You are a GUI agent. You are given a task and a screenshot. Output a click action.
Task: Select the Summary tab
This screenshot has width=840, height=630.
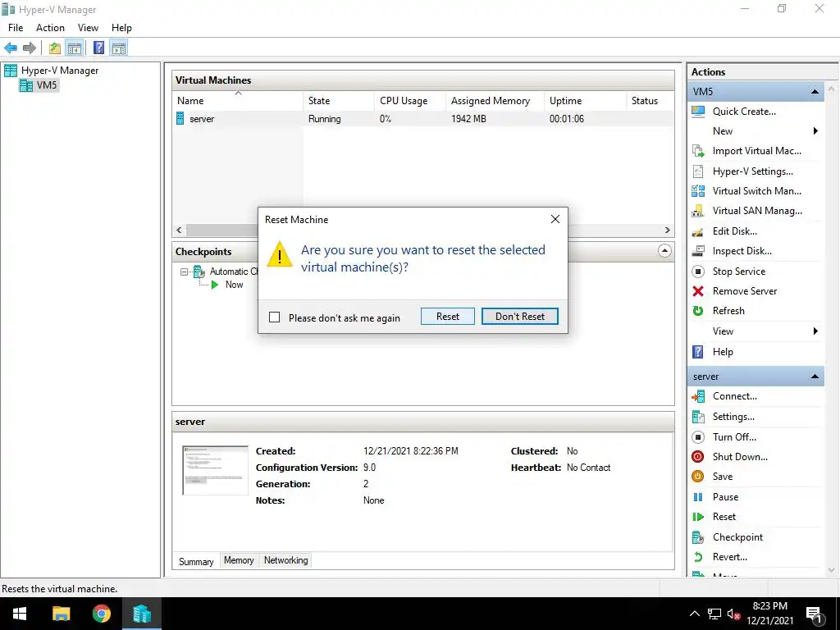[196, 561]
